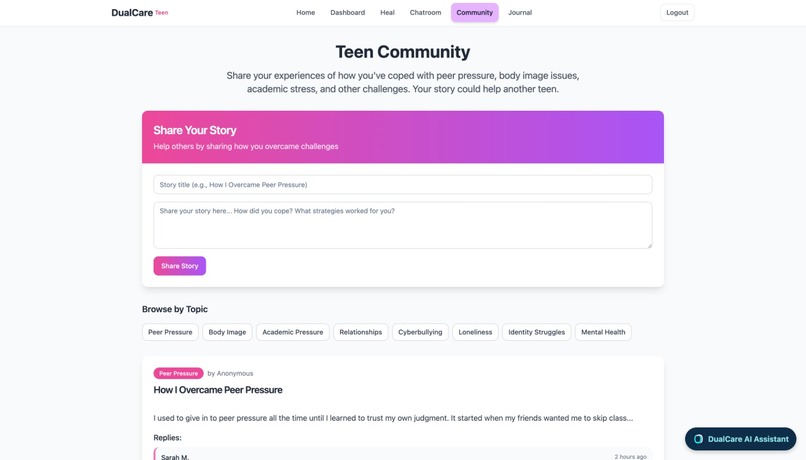
Task: Filter stories by Peer Pressure topic
Action: click(x=170, y=332)
